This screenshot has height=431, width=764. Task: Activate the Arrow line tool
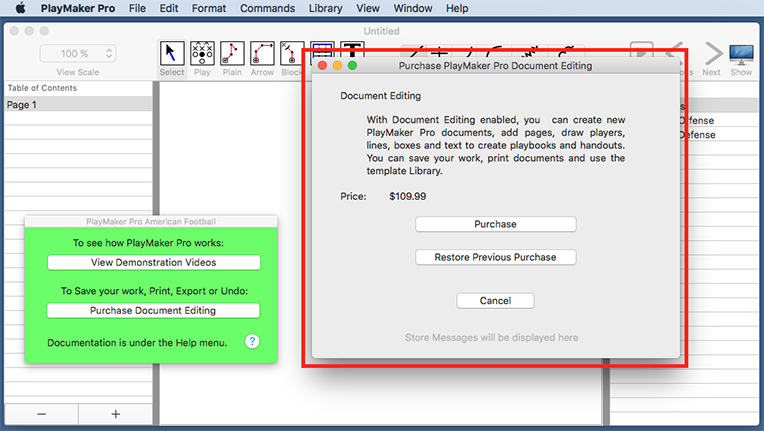coord(262,54)
